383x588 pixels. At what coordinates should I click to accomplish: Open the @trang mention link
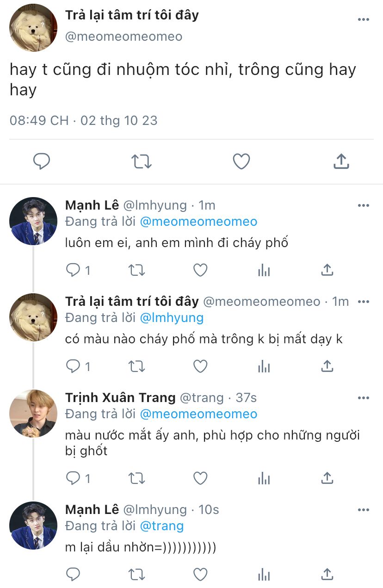point(161,526)
